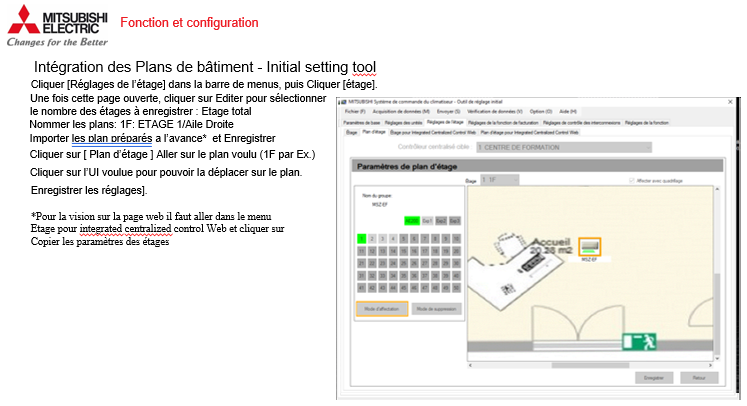Viewport: 747px width, 406px height.
Task: Click the Paramètres de plan d'étage header
Action: [537, 166]
